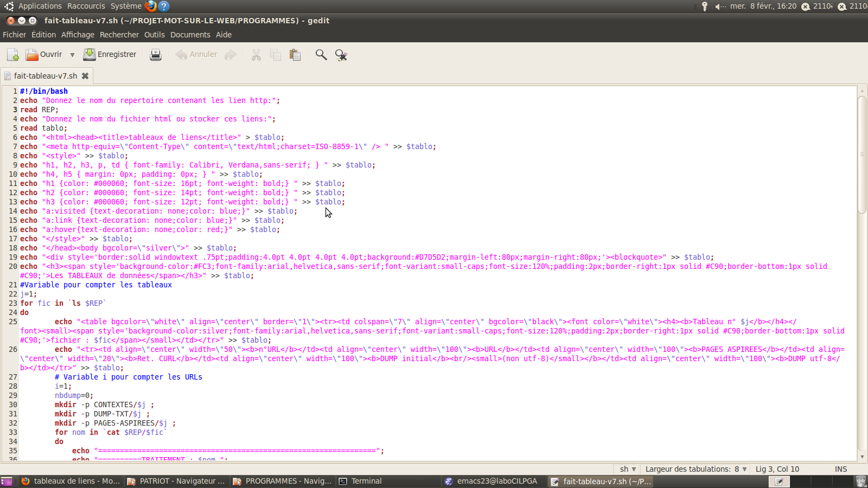Click the Redo arrow icon

tap(231, 55)
